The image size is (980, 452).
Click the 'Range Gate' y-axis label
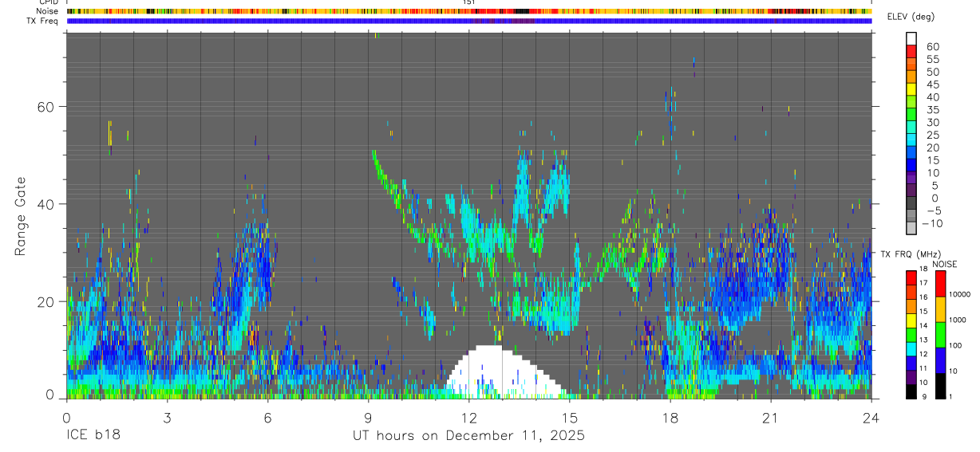22,215
